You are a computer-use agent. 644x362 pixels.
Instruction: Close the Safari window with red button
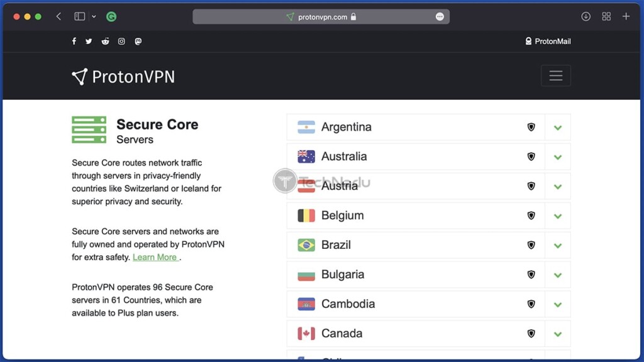16,17
